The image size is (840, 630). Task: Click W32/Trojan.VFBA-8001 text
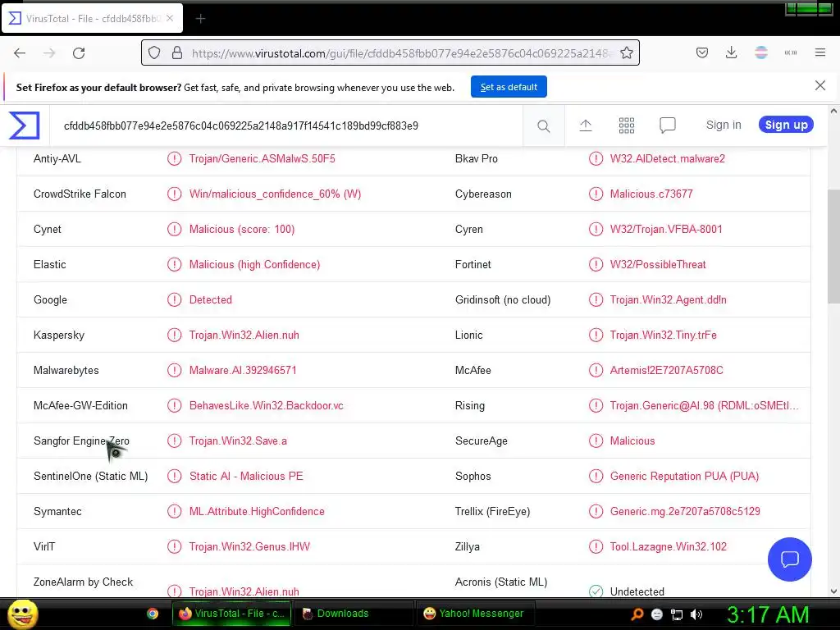666,230
